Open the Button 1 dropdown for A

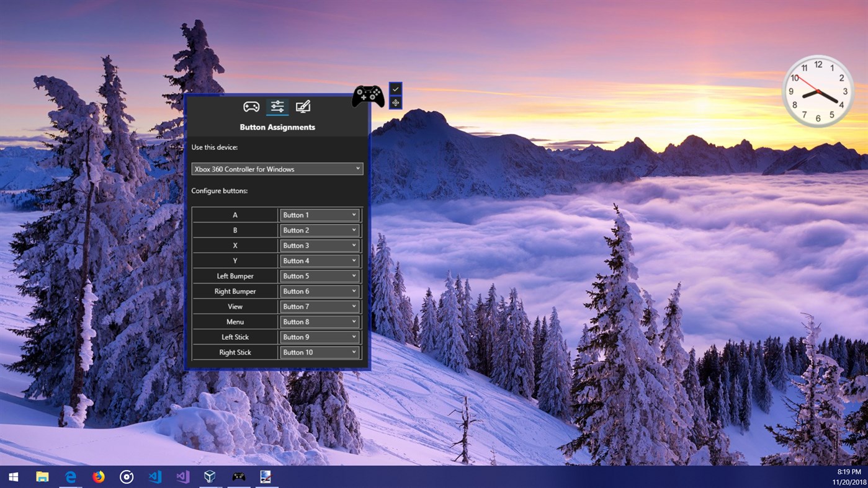click(x=320, y=215)
